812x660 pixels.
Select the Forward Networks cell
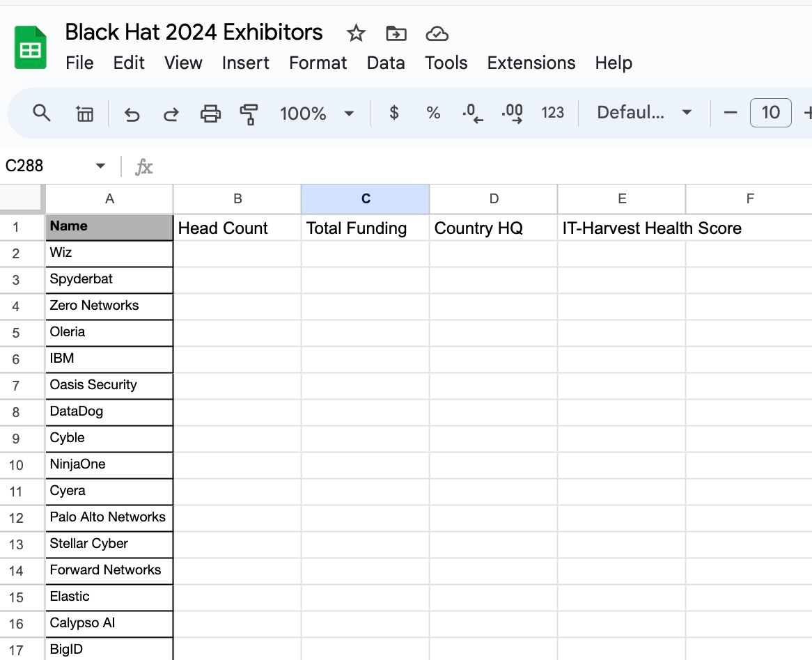click(x=109, y=571)
